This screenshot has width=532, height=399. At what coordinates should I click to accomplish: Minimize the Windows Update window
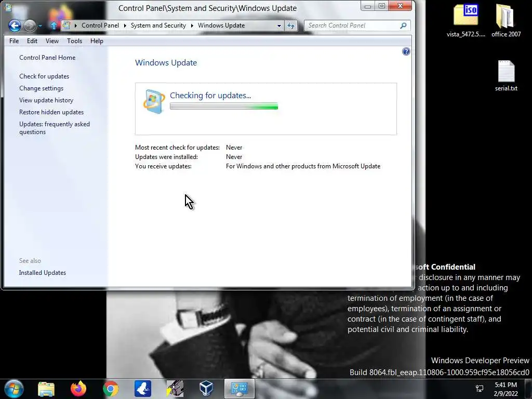pyautogui.click(x=368, y=6)
